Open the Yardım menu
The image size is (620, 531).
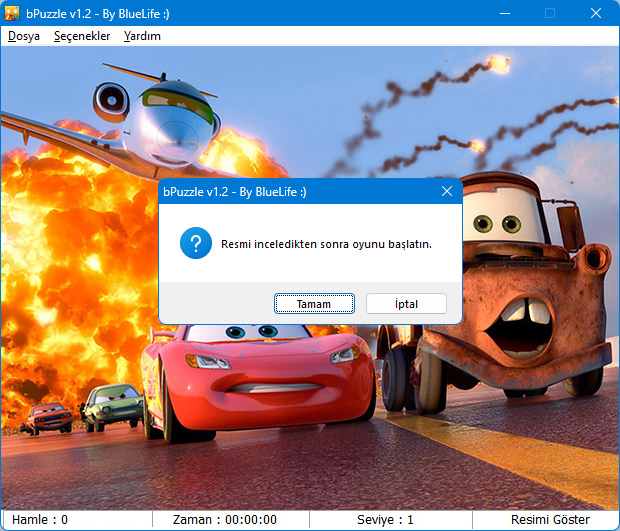[x=142, y=36]
